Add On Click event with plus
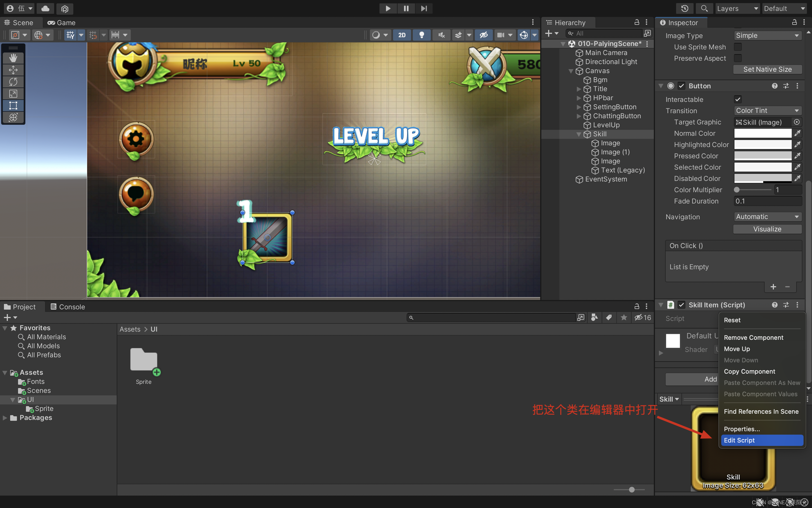Screen dimensions: 812x508 point(773,286)
